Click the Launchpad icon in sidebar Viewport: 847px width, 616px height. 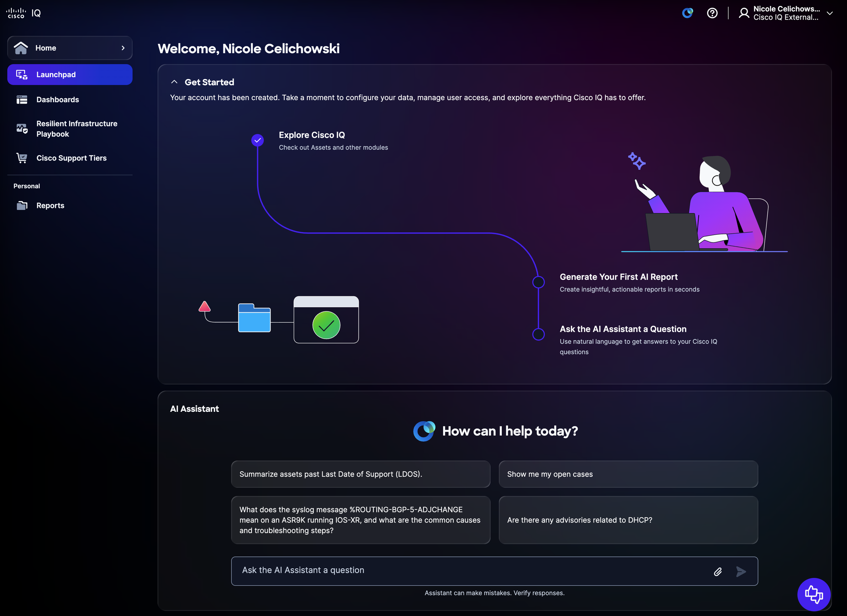[x=22, y=75]
